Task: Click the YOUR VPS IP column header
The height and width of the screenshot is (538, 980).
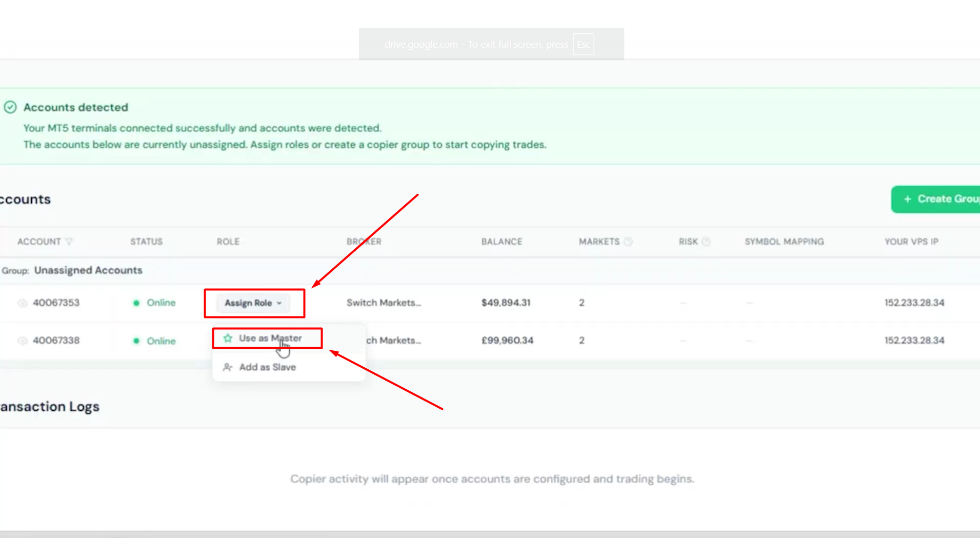Action: pyautogui.click(x=911, y=242)
